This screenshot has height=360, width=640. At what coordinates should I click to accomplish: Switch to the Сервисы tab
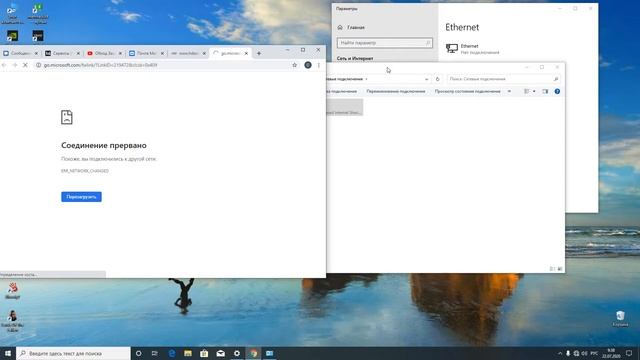[x=62, y=53]
